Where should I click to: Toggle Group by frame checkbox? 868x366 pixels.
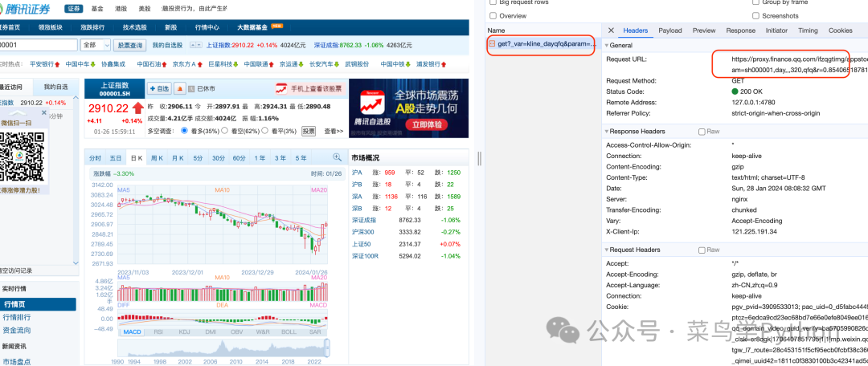tap(755, 2)
